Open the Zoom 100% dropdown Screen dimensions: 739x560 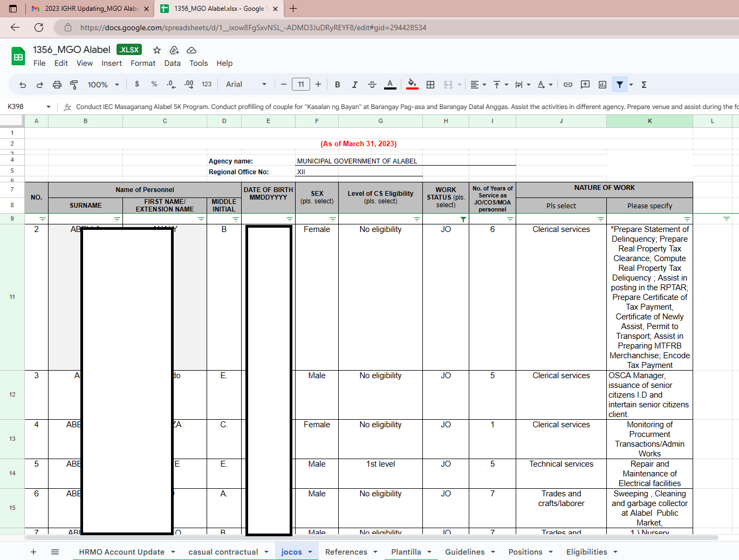tap(104, 85)
